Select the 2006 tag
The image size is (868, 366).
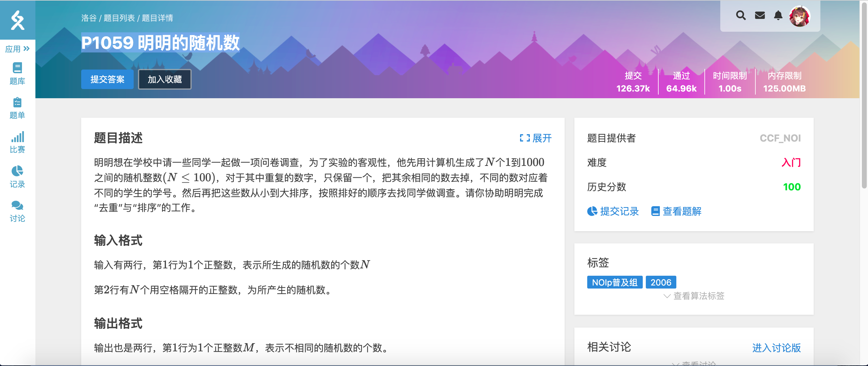pyautogui.click(x=661, y=282)
